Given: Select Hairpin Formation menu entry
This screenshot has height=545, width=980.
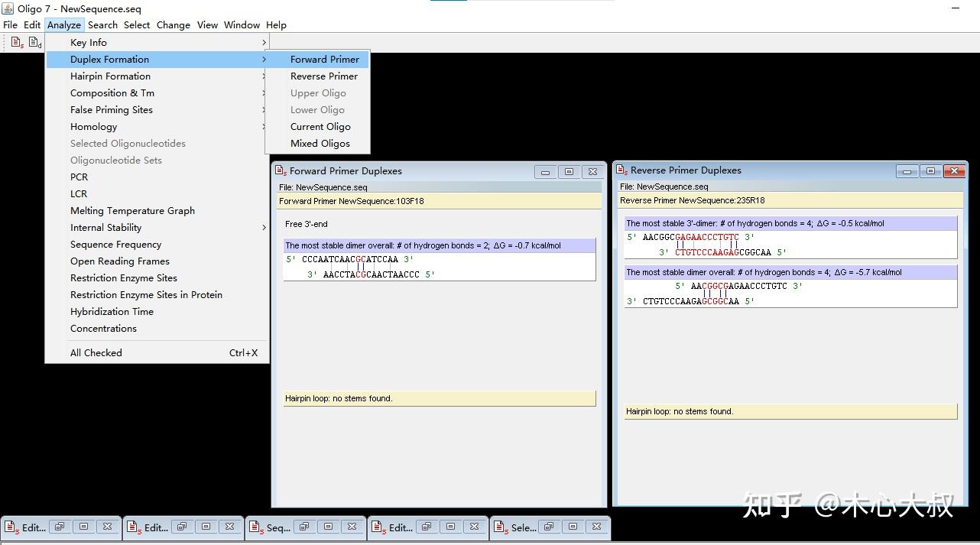Looking at the screenshot, I should [157, 76].
